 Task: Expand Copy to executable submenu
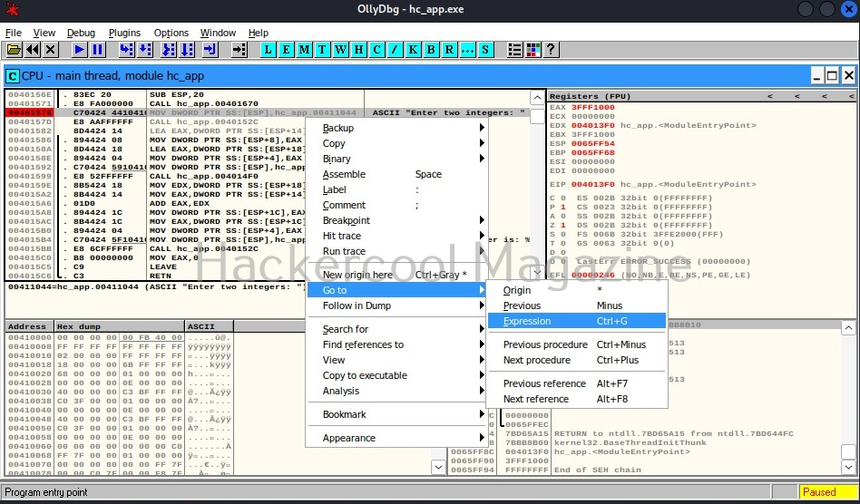pos(396,375)
